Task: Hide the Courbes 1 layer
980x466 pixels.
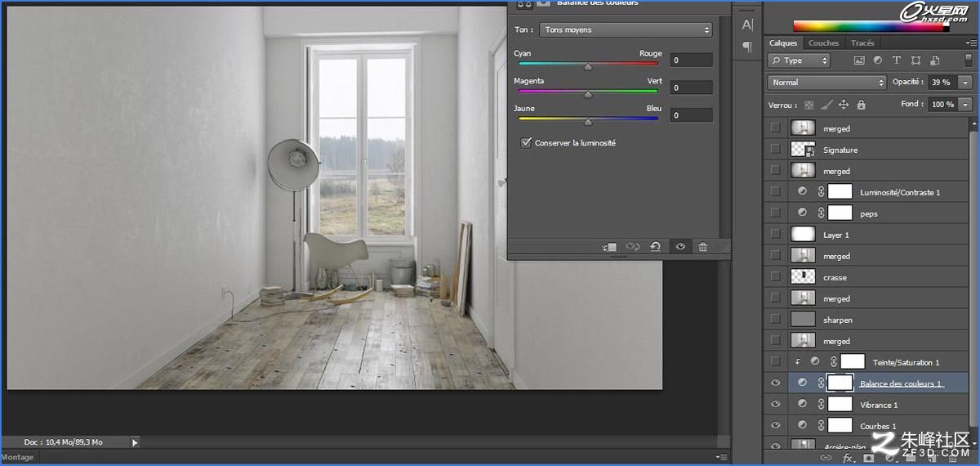Action: 776,425
